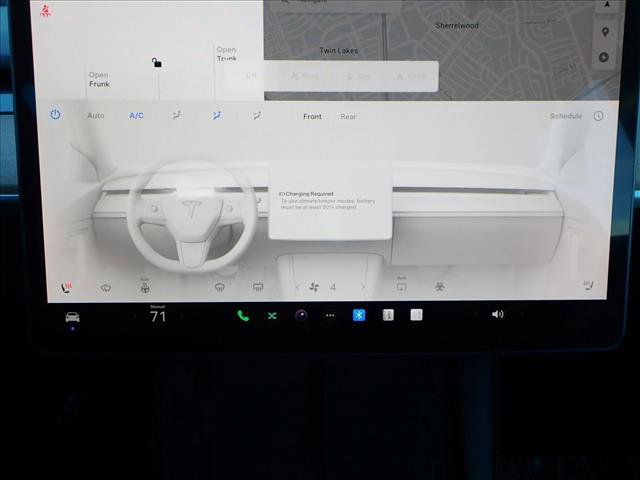Viewport: 640px width, 480px height.
Task: Decrease volume with arrow left of speaker
Action: [476, 315]
